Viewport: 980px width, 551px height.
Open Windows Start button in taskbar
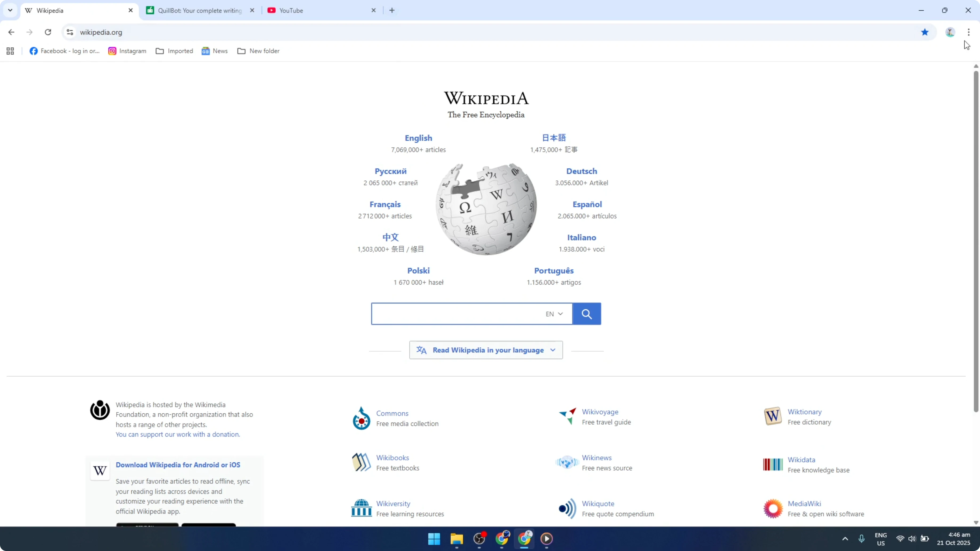tap(434, 538)
